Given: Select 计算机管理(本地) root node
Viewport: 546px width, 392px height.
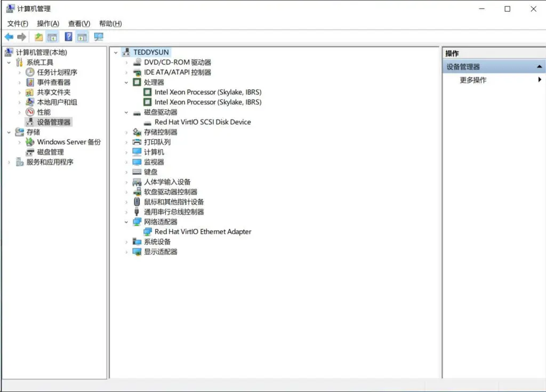Looking at the screenshot, I should point(42,53).
